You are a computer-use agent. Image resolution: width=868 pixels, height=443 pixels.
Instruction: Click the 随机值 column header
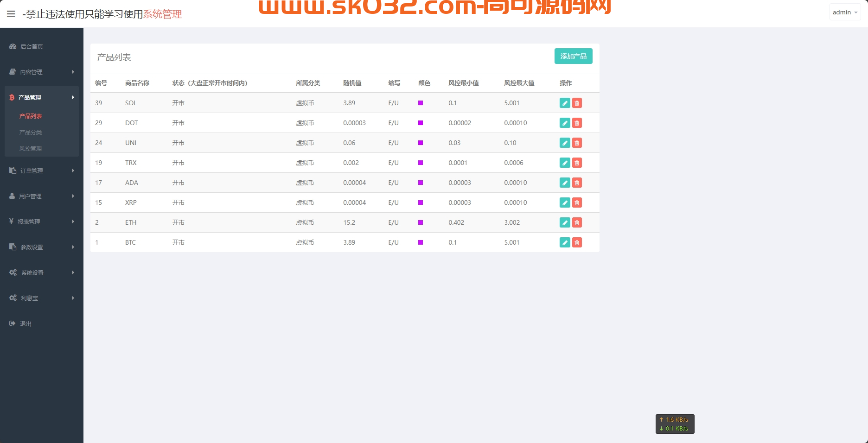coord(352,83)
